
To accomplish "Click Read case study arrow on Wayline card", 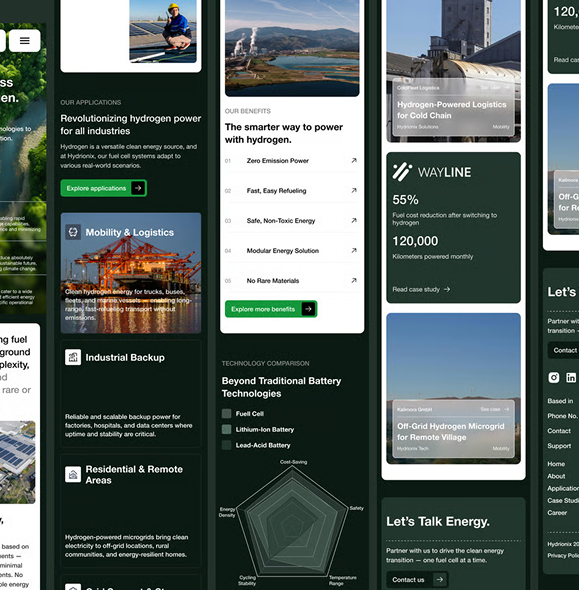I will pos(447,289).
